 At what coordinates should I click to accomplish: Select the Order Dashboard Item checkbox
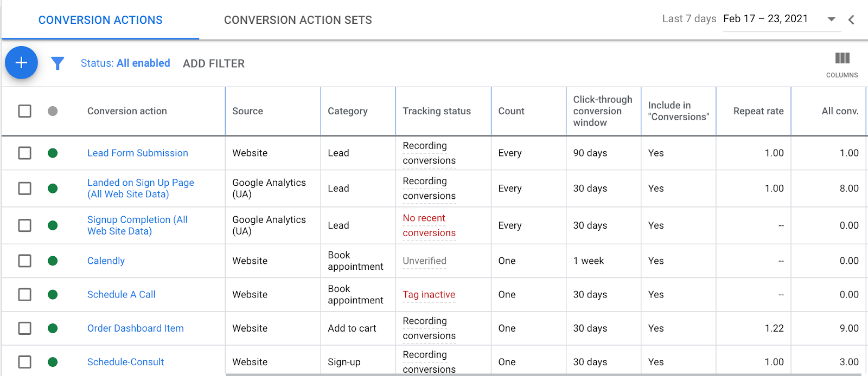point(25,328)
